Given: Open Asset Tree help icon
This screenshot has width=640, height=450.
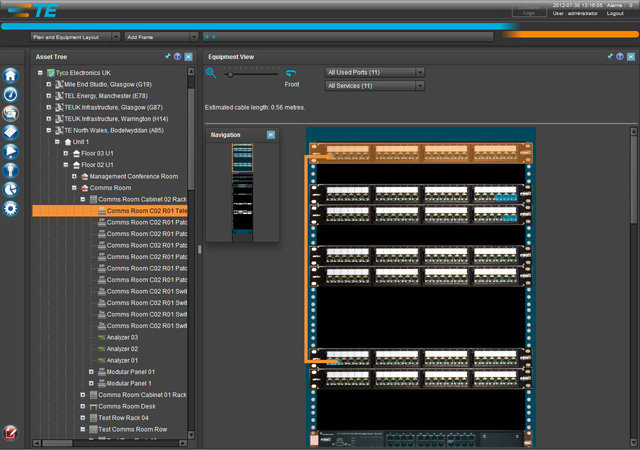Looking at the screenshot, I should point(178,57).
